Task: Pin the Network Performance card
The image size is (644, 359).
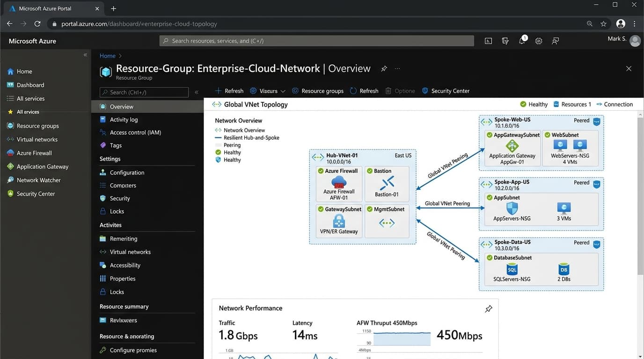Action: pyautogui.click(x=489, y=309)
